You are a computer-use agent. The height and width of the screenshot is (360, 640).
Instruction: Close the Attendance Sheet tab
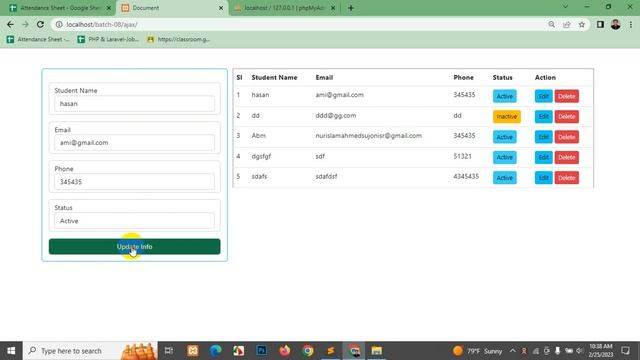(109, 8)
